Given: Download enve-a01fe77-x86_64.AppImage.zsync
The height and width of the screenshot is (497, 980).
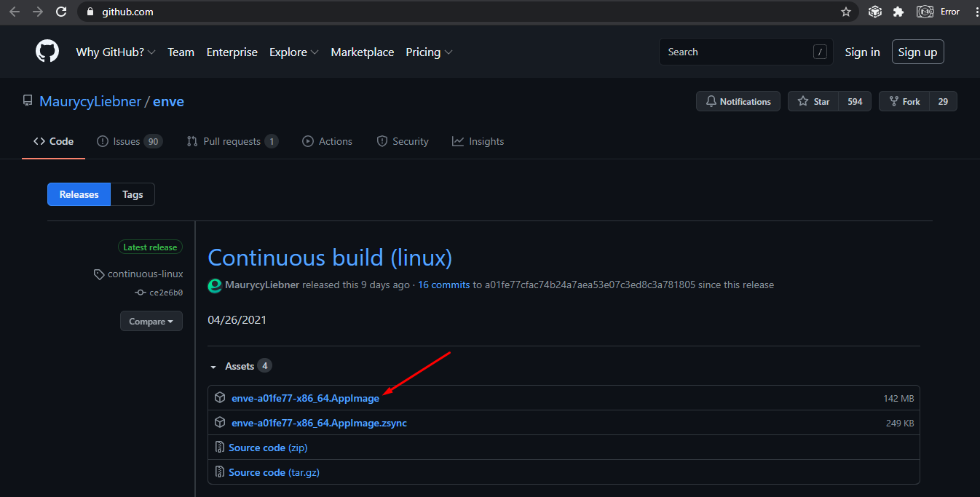Looking at the screenshot, I should pyautogui.click(x=319, y=423).
